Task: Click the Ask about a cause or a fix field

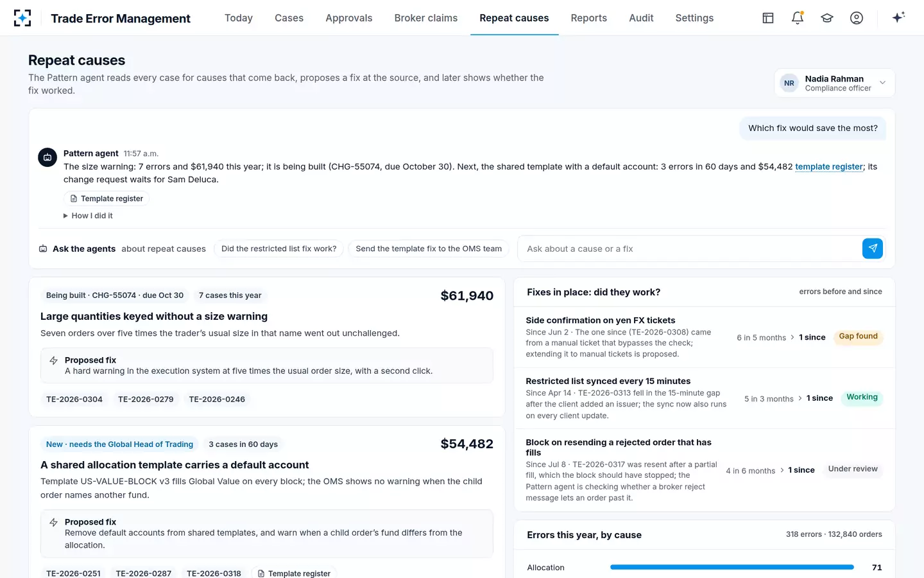Action: (690, 249)
